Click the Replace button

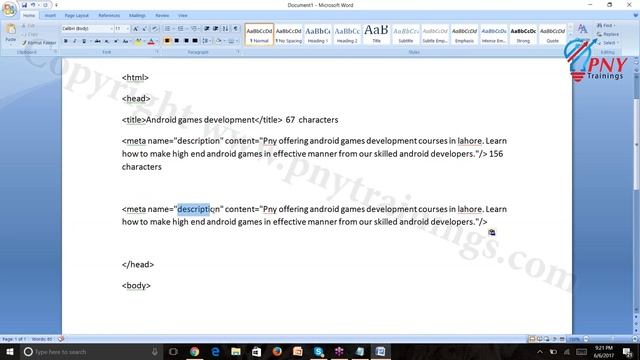pyautogui.click(x=608, y=34)
